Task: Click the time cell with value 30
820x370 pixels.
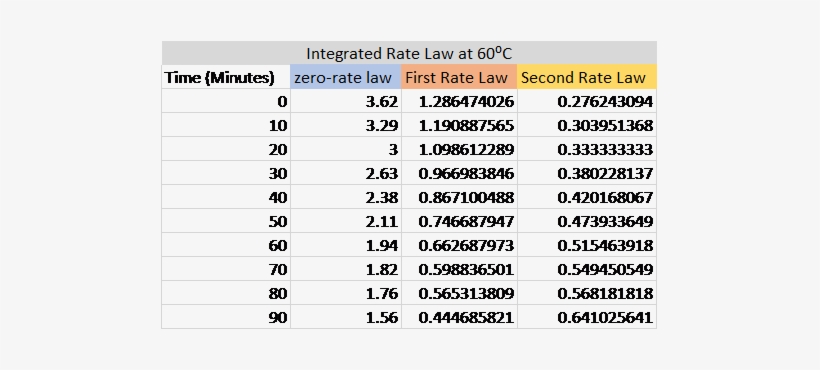Action: point(226,174)
